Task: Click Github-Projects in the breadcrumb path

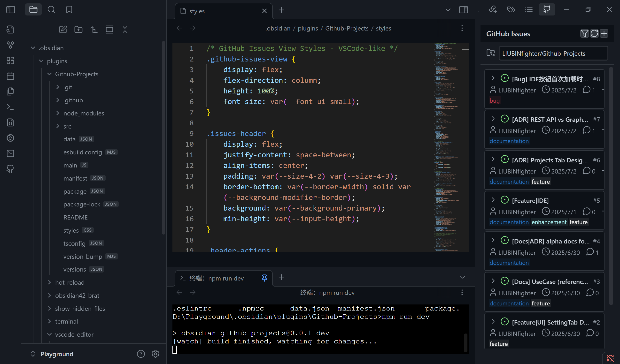Action: coord(347,29)
